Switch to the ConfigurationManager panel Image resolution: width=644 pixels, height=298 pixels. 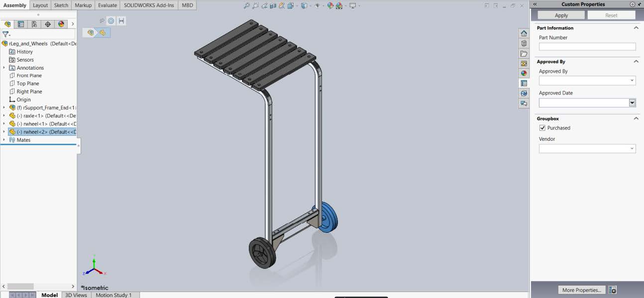[34, 24]
